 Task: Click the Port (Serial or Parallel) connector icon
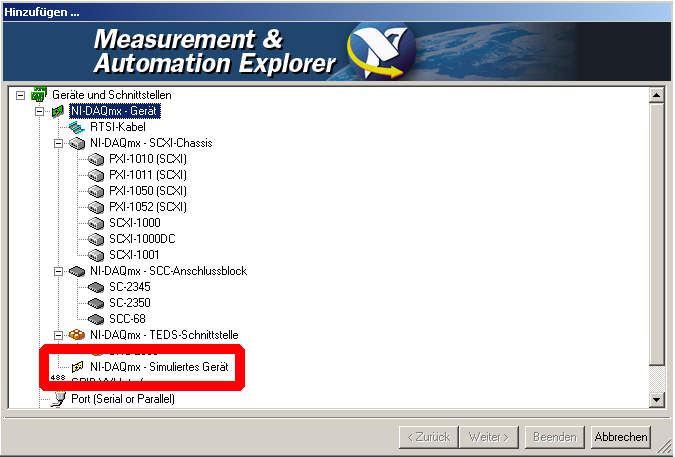pyautogui.click(x=58, y=398)
